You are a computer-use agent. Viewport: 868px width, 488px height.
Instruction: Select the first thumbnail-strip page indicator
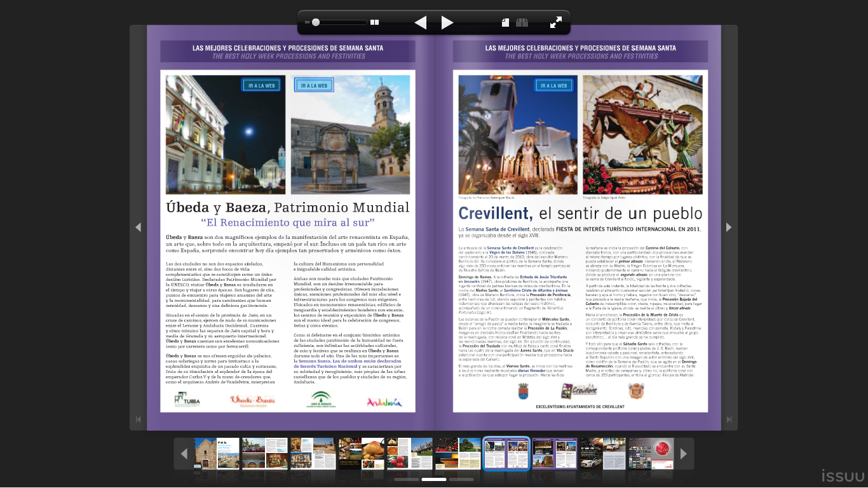pos(406,479)
